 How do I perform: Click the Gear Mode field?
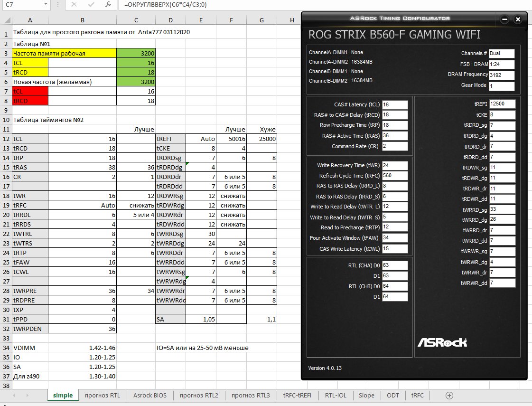(x=502, y=86)
